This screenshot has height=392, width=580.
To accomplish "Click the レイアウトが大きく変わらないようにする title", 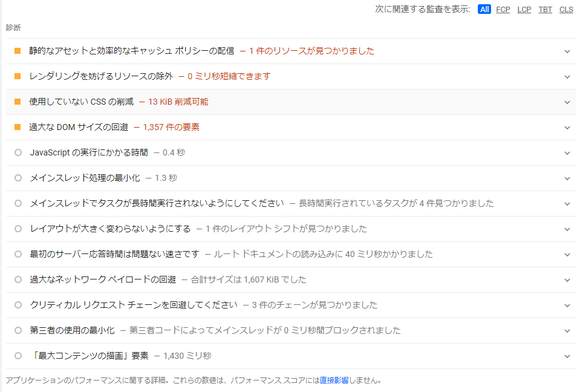I will tap(110, 229).
